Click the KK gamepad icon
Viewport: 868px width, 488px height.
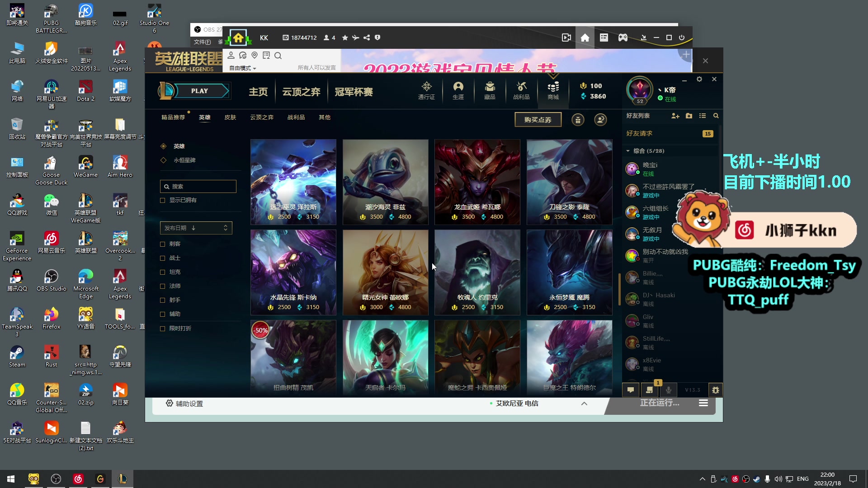pyautogui.click(x=623, y=38)
